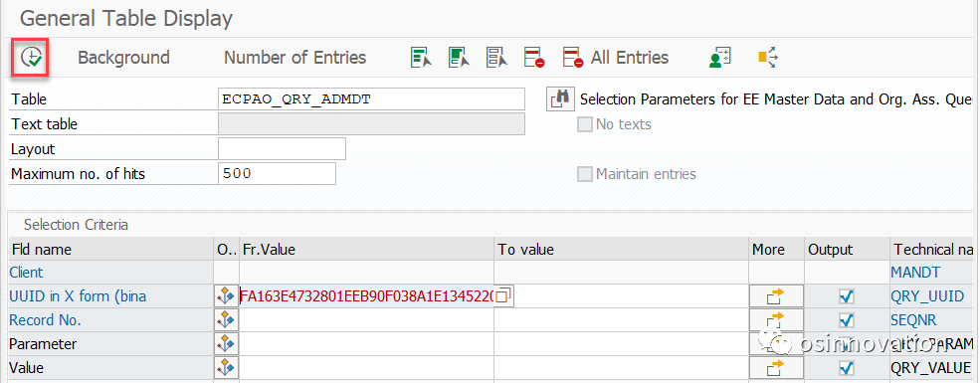Click the Fld name column header
The image size is (980, 383).
pyautogui.click(x=109, y=250)
